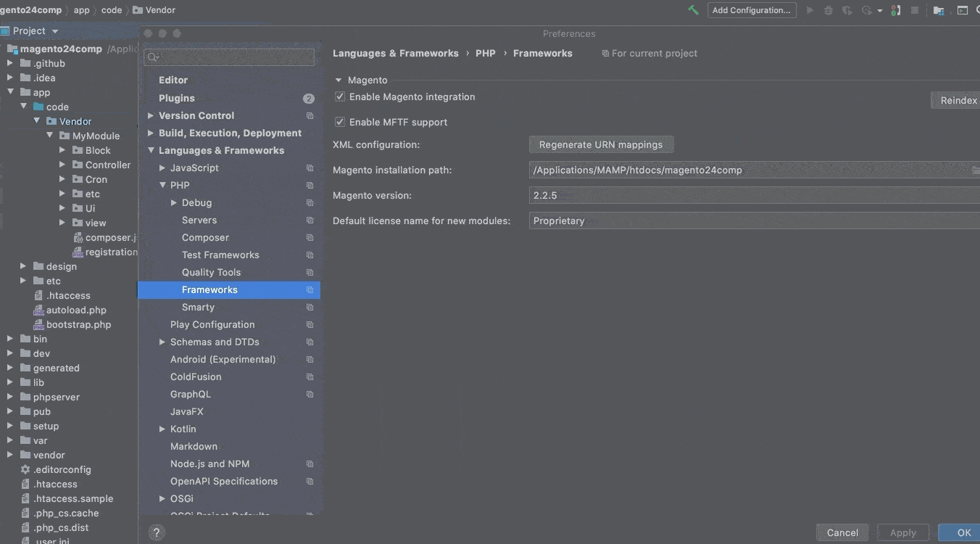980x544 pixels.
Task: Open the Project view dropdown
Action: coord(54,31)
